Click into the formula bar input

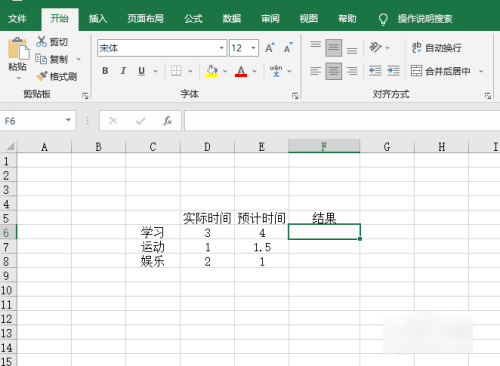pyautogui.click(x=342, y=121)
